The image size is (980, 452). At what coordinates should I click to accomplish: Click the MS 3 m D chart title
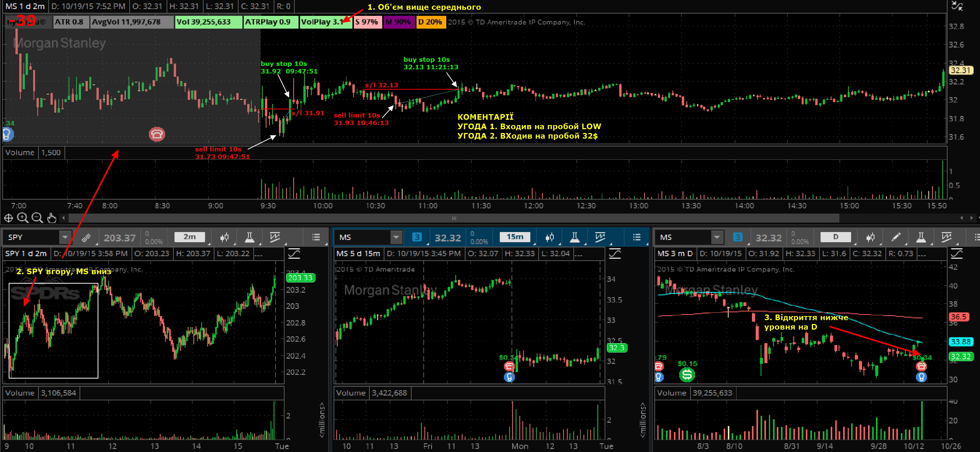[x=676, y=253]
